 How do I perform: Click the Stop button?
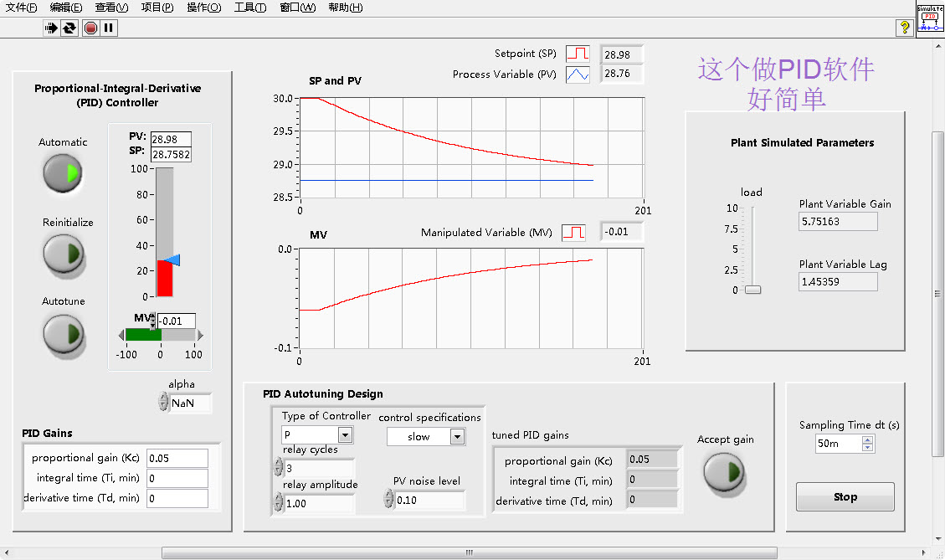pos(845,497)
